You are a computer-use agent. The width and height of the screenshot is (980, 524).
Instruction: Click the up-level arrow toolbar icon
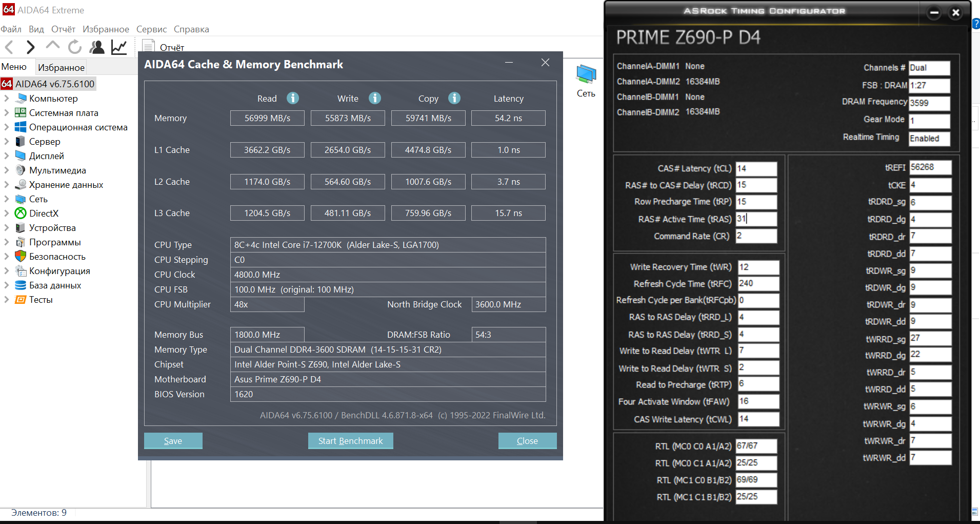(52, 46)
